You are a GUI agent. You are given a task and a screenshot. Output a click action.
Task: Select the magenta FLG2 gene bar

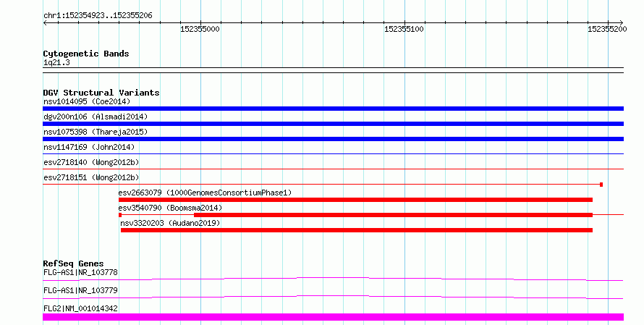pyautogui.click(x=333, y=317)
